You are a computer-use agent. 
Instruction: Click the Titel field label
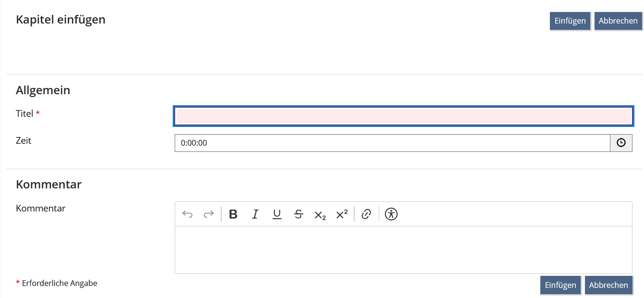click(24, 114)
